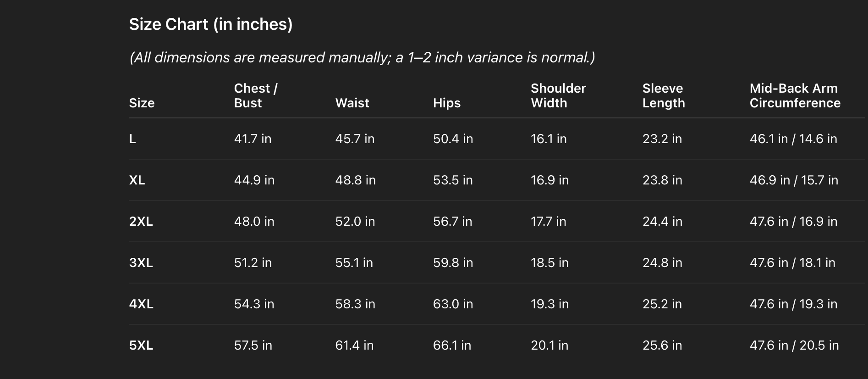Click the 56.7 in hips value
Image resolution: width=868 pixels, height=379 pixels.
tap(452, 221)
